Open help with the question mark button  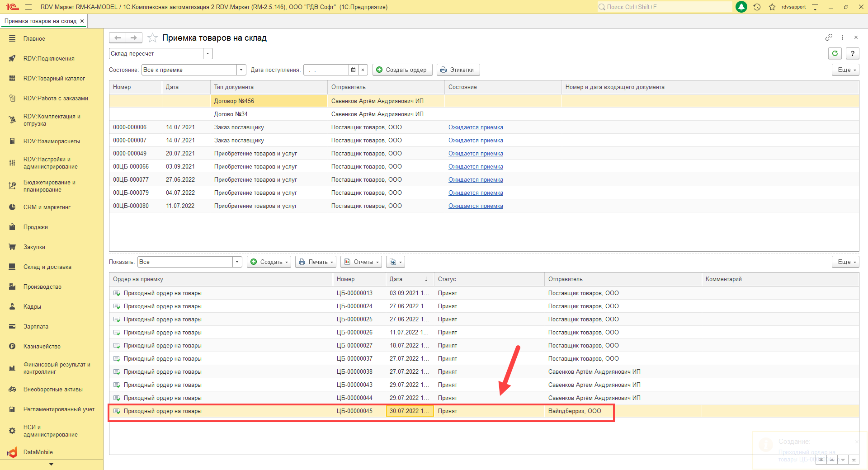pos(853,53)
